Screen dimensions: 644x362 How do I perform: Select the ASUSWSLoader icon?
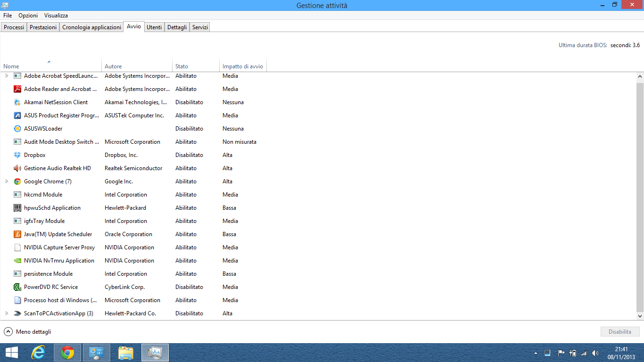(17, 129)
